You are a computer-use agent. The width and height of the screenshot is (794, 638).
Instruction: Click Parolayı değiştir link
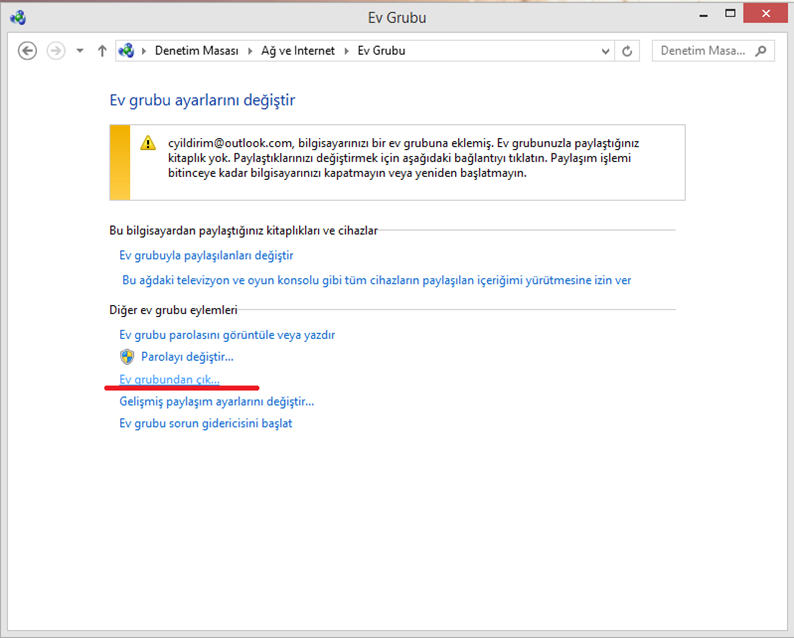point(187,356)
